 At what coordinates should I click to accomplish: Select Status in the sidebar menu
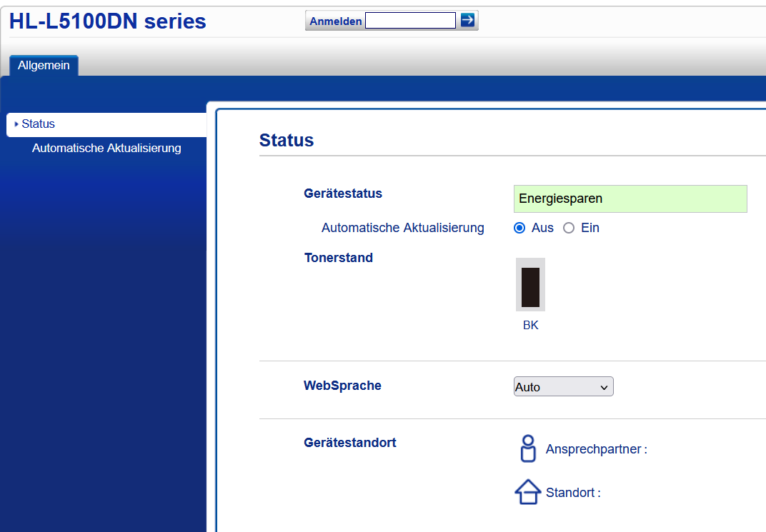click(106, 124)
